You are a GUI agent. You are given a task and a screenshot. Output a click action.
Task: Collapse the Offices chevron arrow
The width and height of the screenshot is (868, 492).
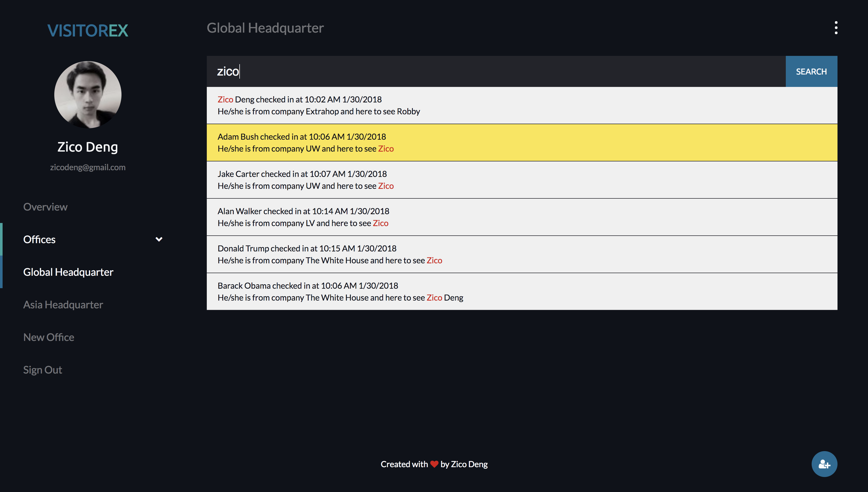coord(159,239)
